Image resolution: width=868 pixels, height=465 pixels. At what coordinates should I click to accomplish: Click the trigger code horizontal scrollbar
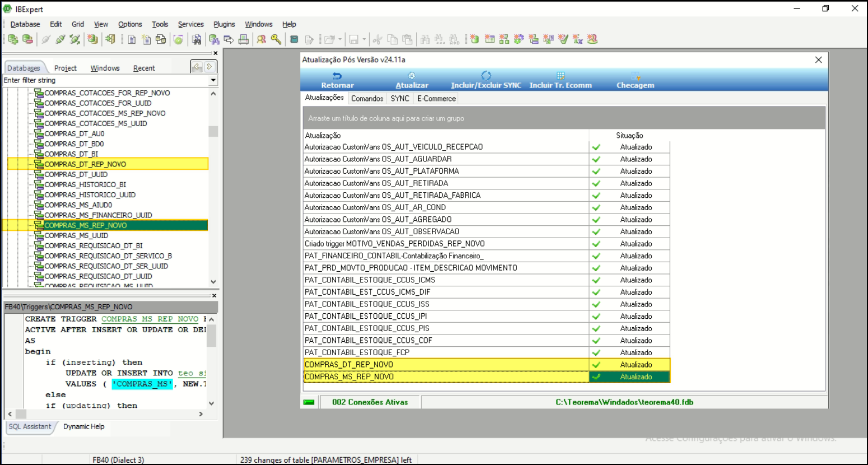[106, 414]
